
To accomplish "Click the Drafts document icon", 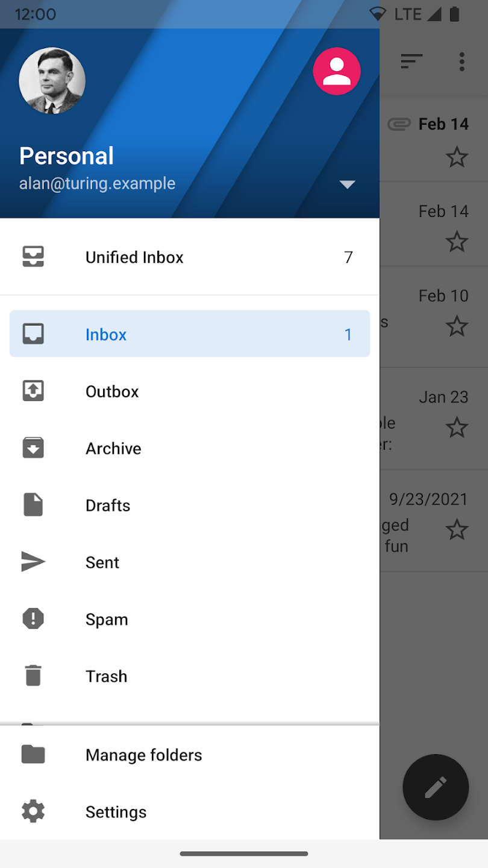I will pos(33,505).
